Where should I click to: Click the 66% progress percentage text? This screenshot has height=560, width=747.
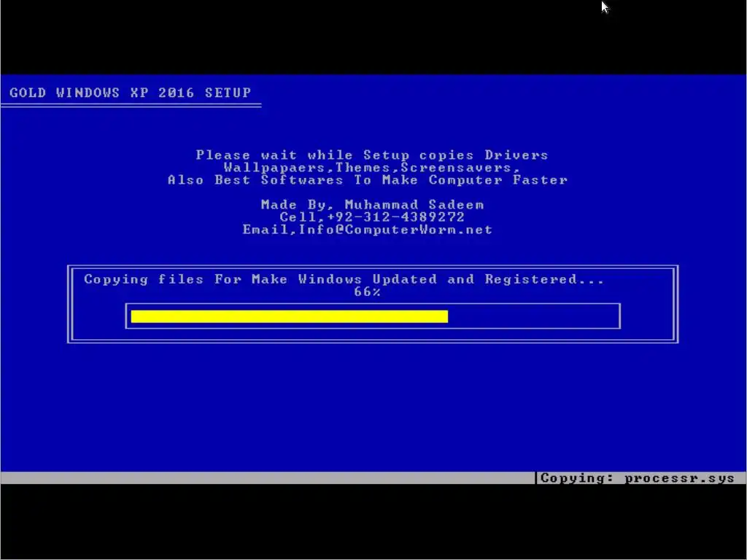(368, 292)
